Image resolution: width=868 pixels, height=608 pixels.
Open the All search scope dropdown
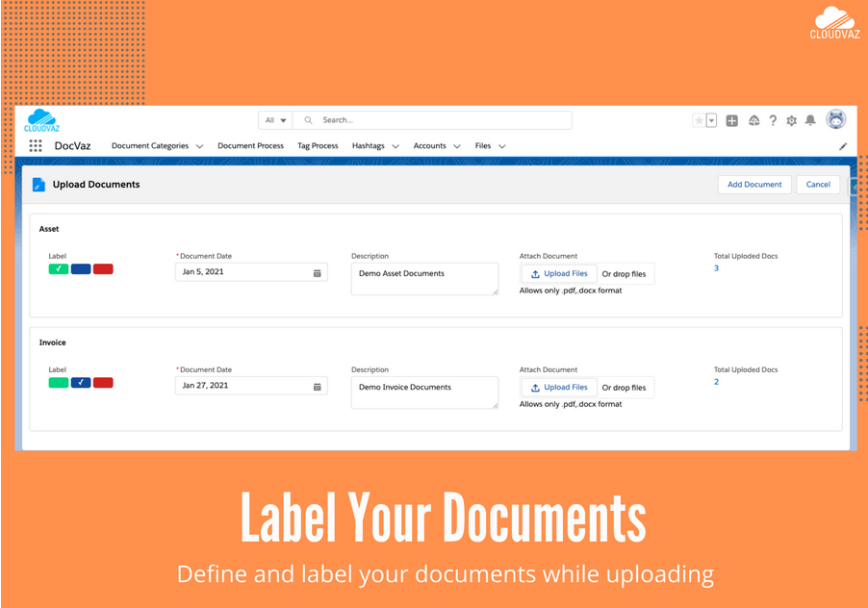coord(275,120)
